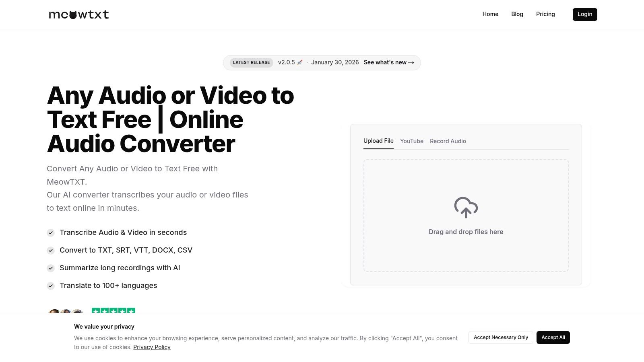Click the green Trustpilot five-star rating
644x362 pixels.
point(113,311)
